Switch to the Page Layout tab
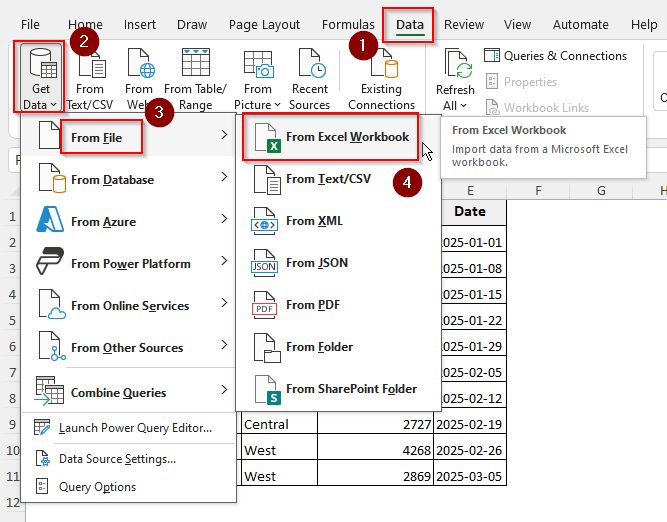Image resolution: width=667 pixels, height=522 pixels. (264, 25)
